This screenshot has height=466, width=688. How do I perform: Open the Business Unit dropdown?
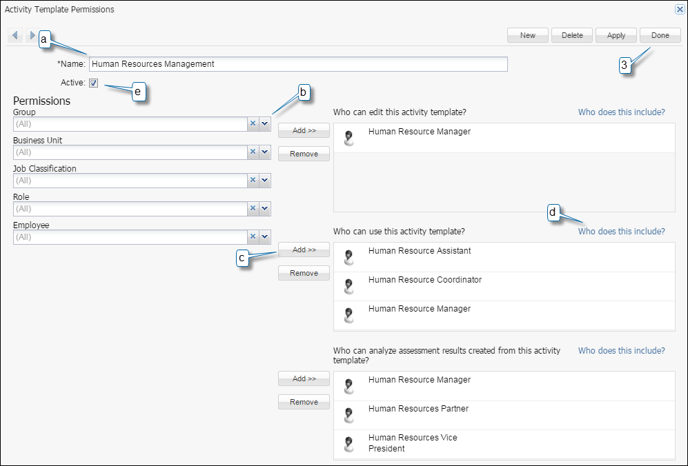265,153
